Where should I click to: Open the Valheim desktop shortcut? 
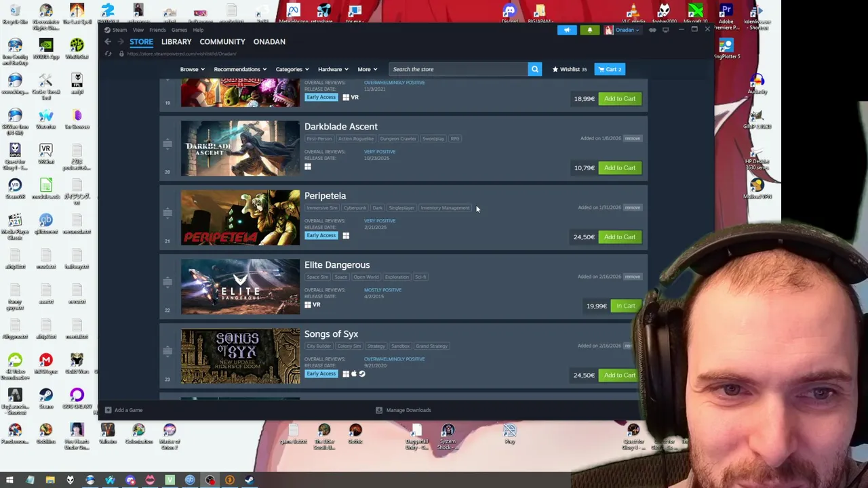pyautogui.click(x=108, y=434)
